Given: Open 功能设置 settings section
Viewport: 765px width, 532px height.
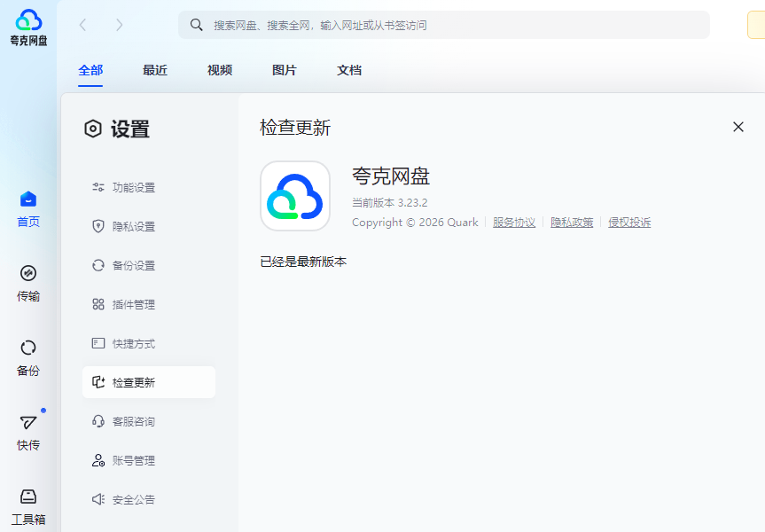Looking at the screenshot, I should coord(131,187).
